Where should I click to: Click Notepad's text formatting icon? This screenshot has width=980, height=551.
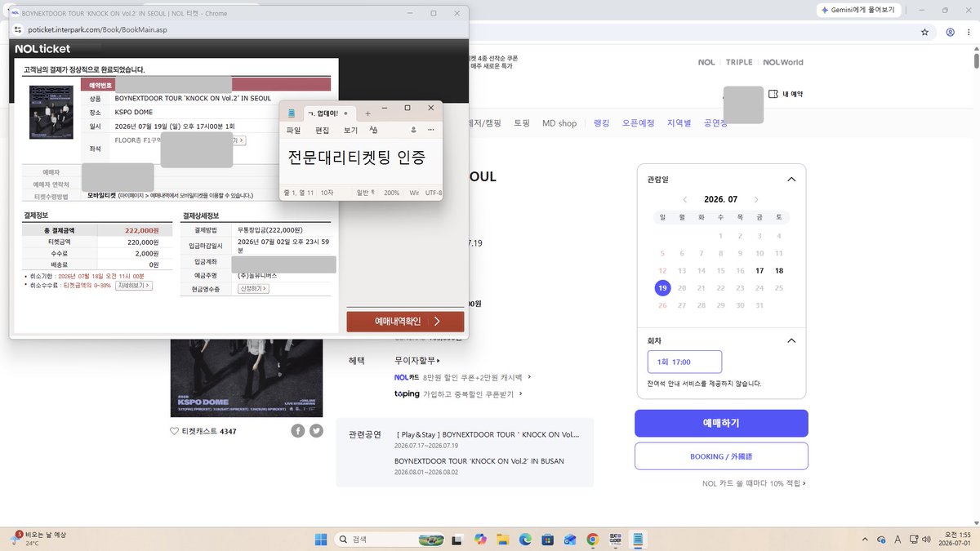coord(373,130)
